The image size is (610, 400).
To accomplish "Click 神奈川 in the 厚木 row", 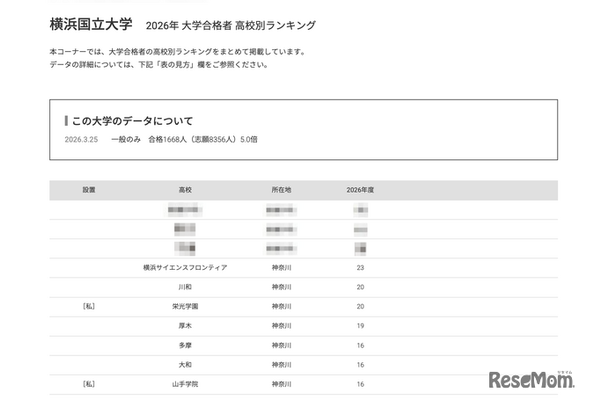I will [x=281, y=326].
